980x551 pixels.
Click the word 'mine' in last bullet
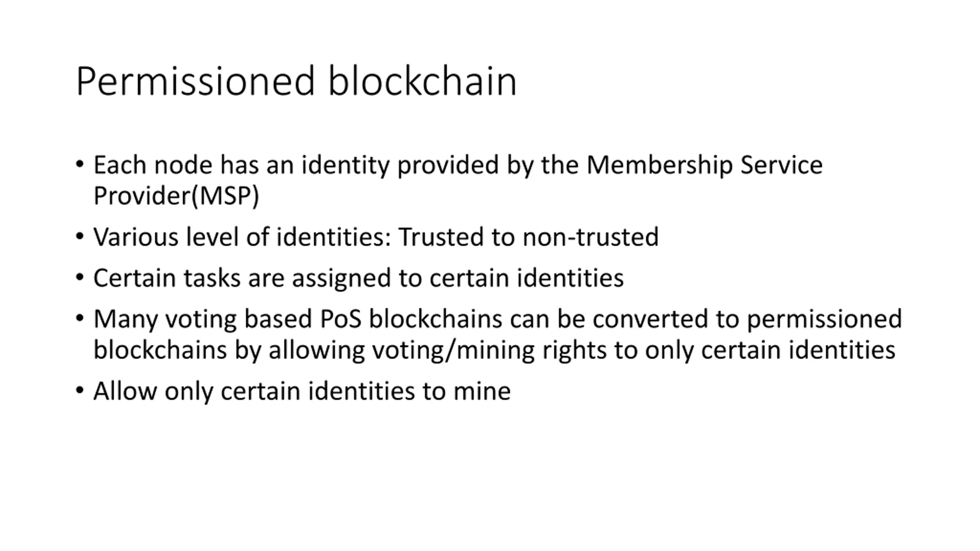482,391
